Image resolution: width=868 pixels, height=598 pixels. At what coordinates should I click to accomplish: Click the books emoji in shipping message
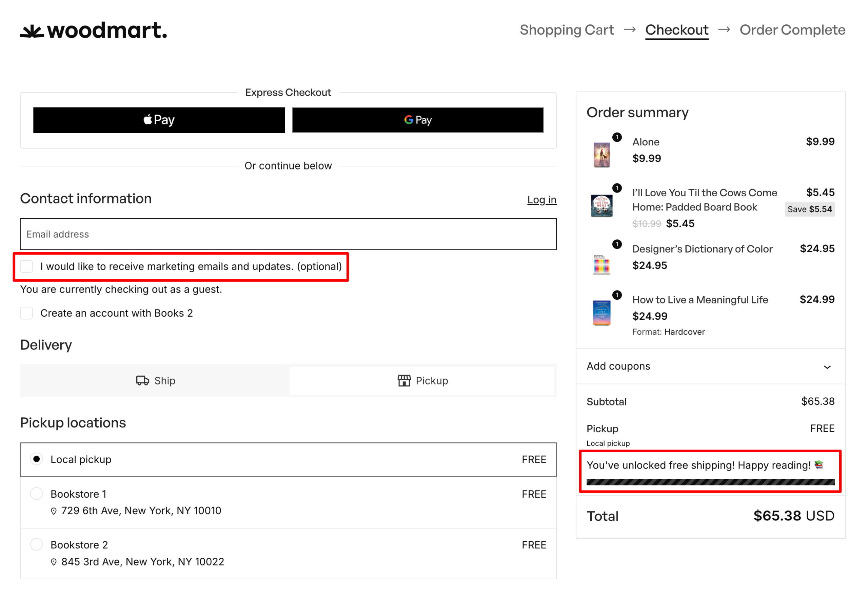819,465
